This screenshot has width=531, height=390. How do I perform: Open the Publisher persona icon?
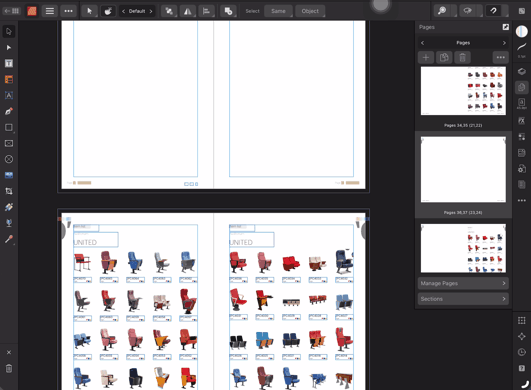click(32, 11)
